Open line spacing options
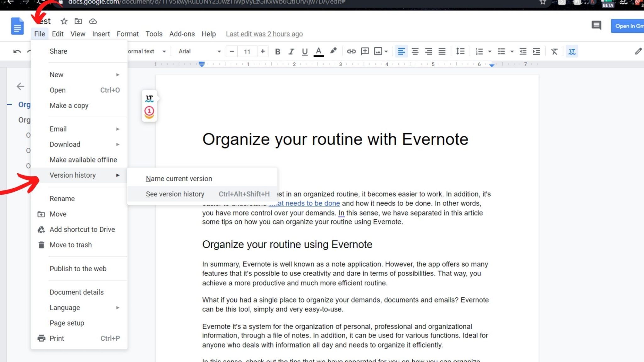Viewport: 644px width, 362px height. (460, 51)
